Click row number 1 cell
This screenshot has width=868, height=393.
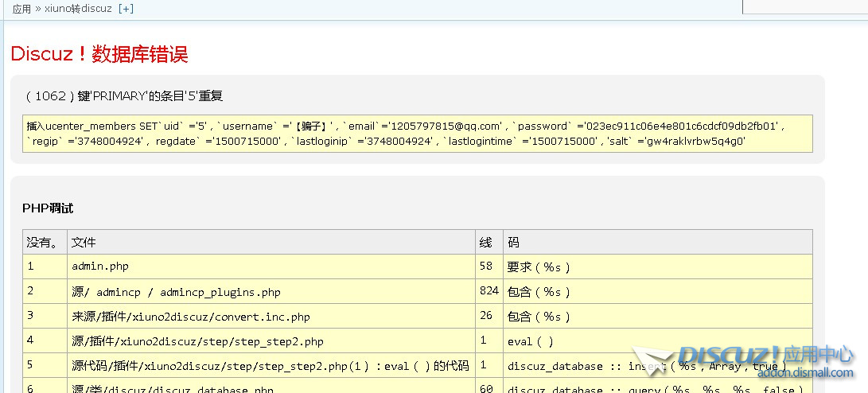coord(45,267)
